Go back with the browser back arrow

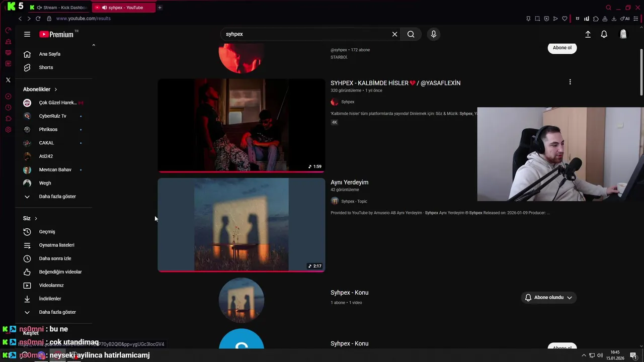click(20, 19)
